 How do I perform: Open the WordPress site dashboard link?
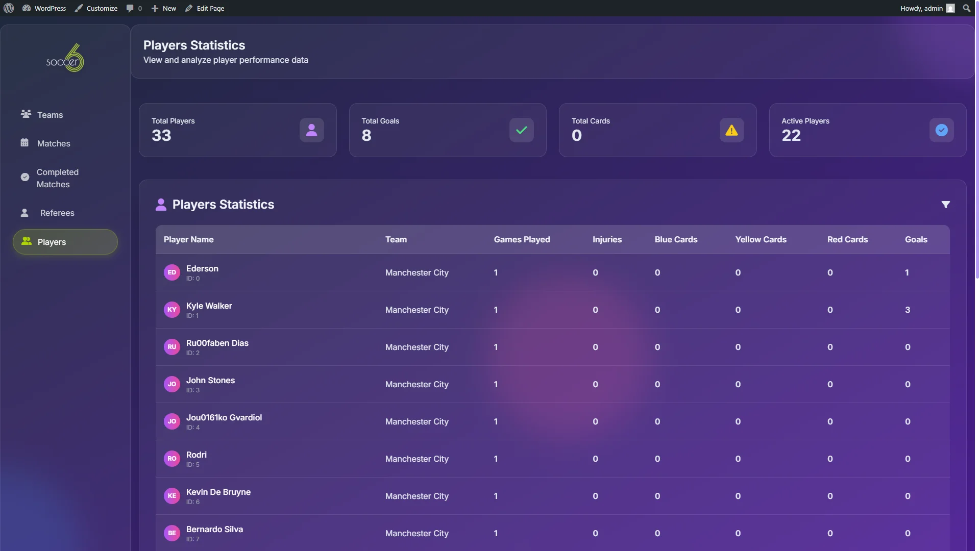click(x=44, y=8)
